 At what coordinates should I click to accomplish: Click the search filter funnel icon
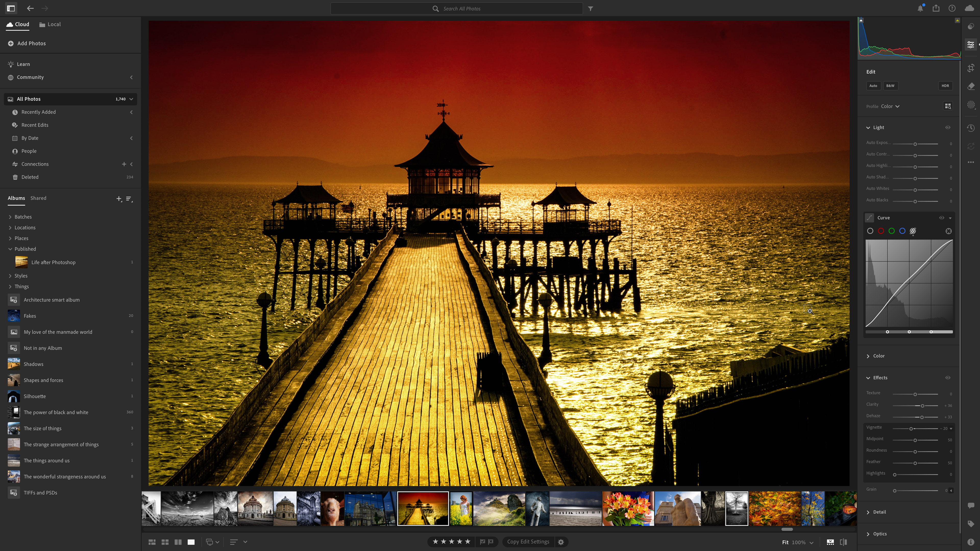tap(590, 8)
